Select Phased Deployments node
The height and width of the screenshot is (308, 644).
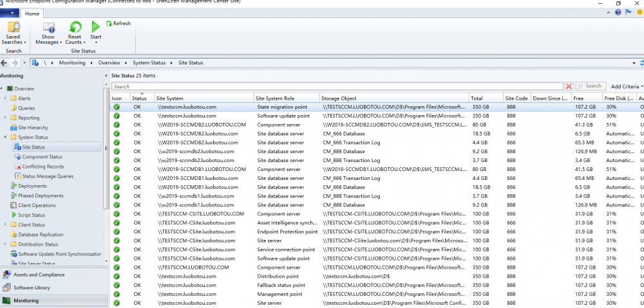(x=41, y=195)
